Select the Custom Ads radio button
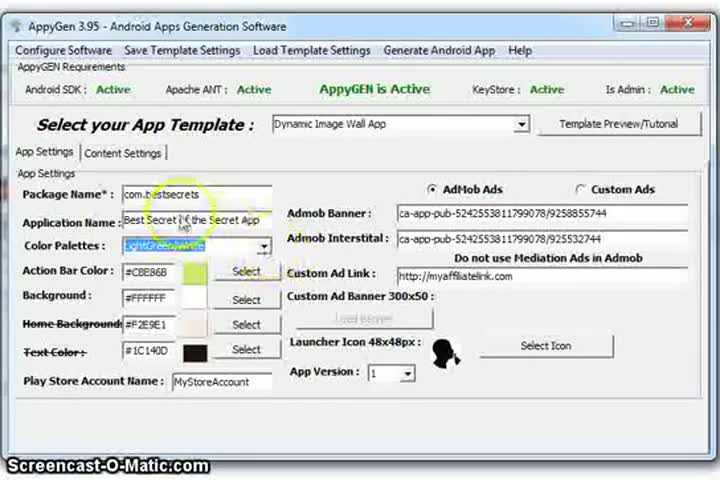Viewport: 720px width, 480px height. pos(580,189)
